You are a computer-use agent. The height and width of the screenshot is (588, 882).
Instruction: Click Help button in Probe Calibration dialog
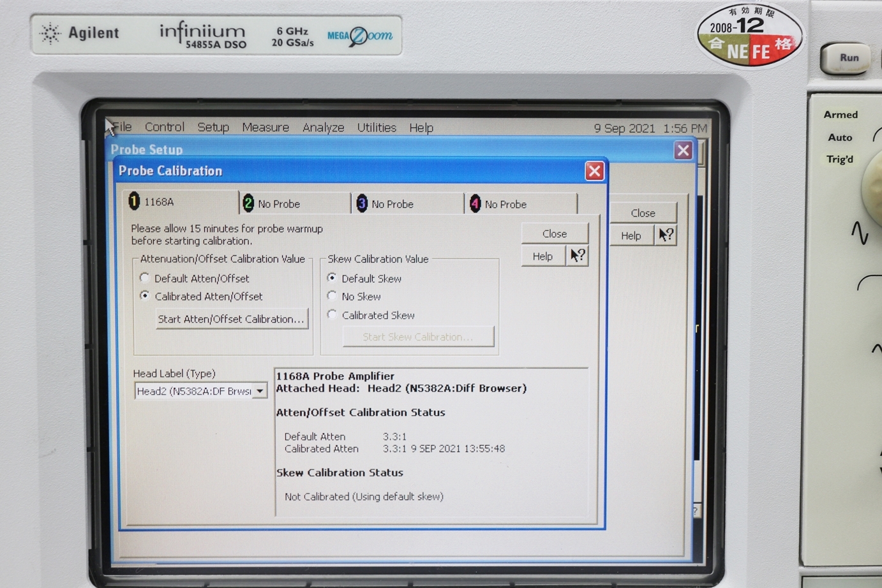point(543,256)
